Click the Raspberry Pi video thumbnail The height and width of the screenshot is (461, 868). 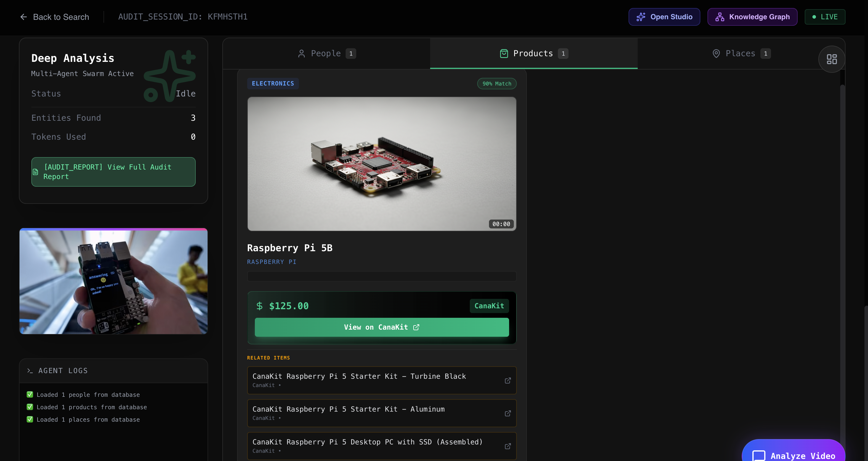click(113, 282)
